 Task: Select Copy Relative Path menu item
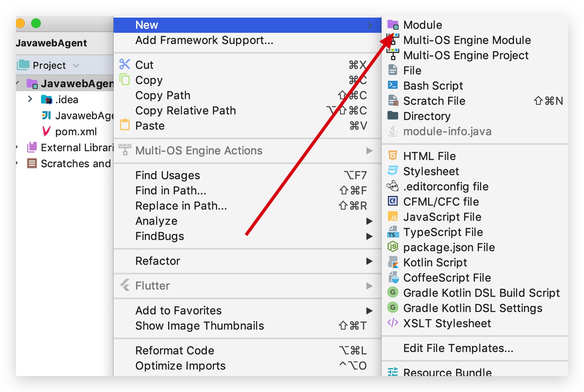pyautogui.click(x=186, y=110)
